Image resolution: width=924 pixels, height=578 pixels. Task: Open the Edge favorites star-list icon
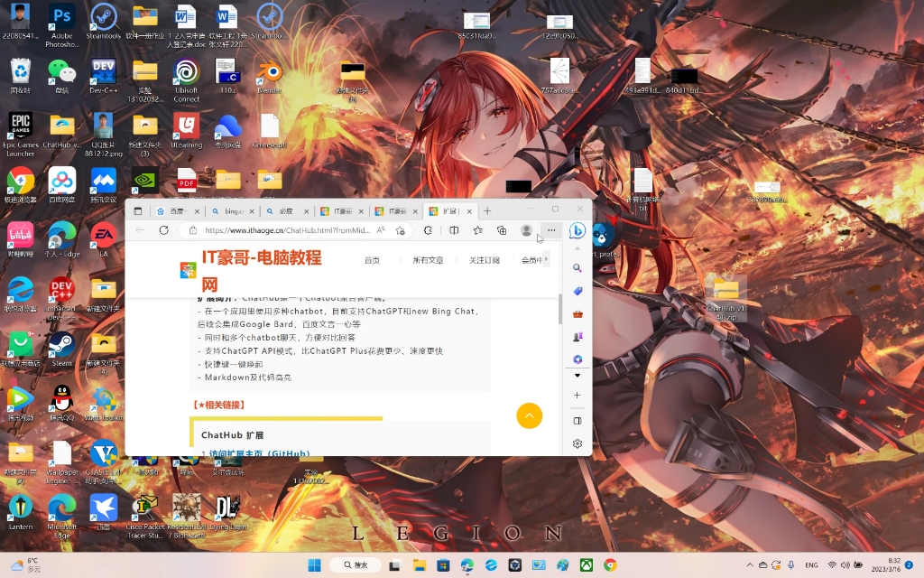478,230
